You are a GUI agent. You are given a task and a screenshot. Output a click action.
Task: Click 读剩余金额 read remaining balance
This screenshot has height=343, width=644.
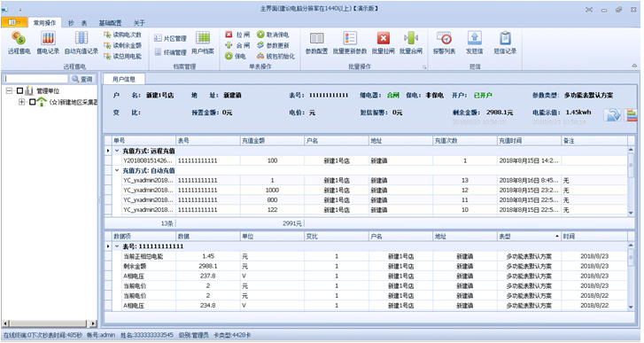pyautogui.click(x=123, y=45)
